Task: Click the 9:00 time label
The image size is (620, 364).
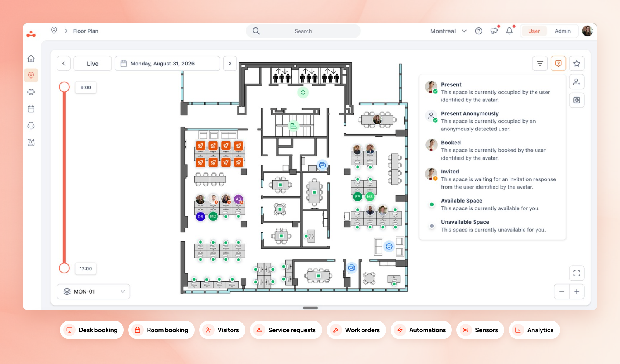Action: click(x=86, y=88)
